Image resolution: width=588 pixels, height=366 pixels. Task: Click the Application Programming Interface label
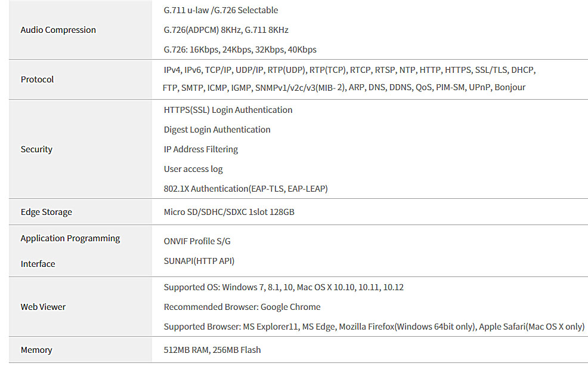tap(70, 251)
